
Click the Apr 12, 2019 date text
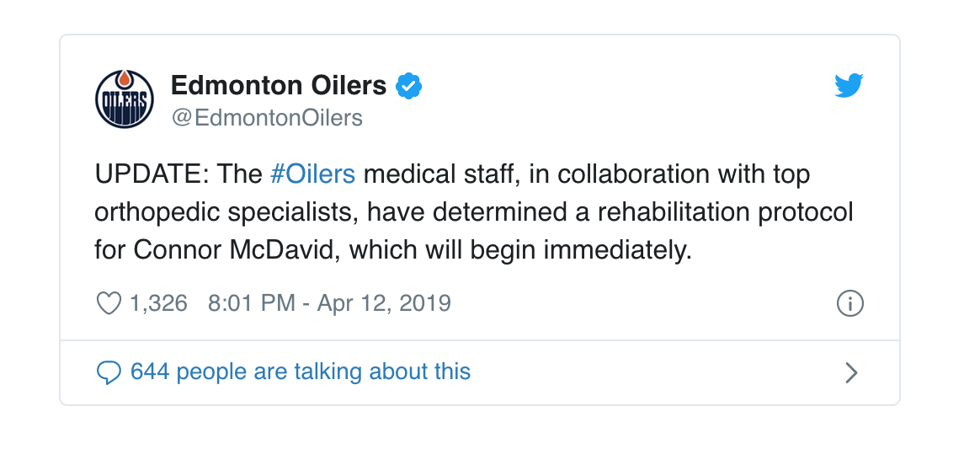point(384,303)
